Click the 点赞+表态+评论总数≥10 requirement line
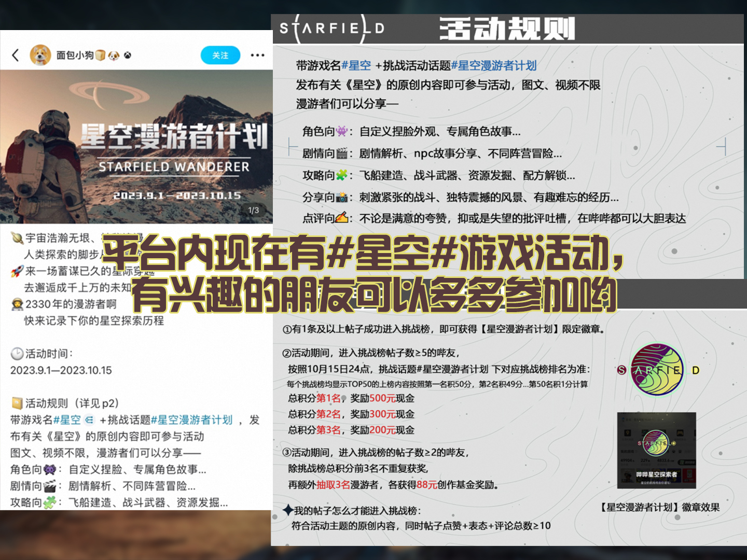 pyautogui.click(x=421, y=526)
